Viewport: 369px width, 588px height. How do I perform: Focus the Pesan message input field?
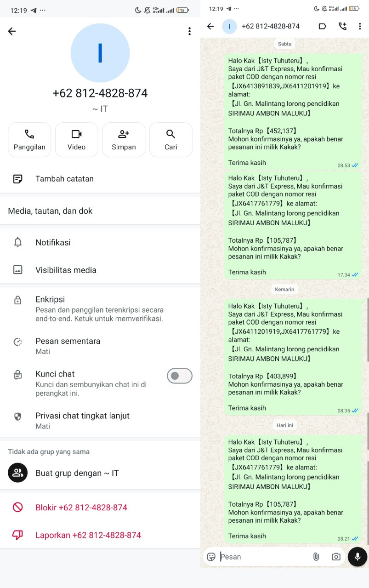tap(263, 557)
